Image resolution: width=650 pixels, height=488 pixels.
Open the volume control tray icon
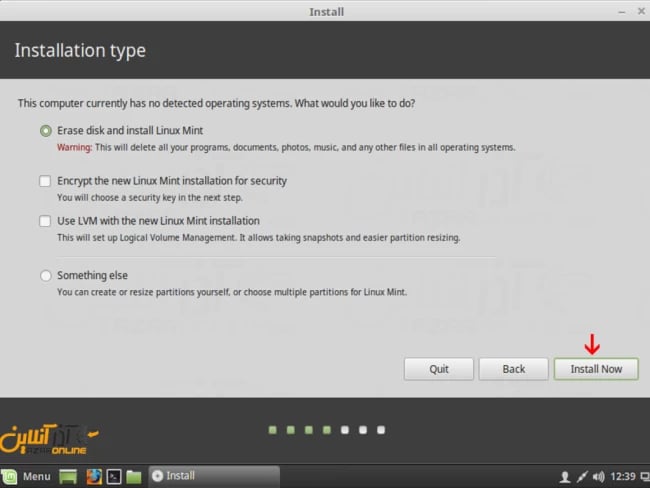click(x=598, y=477)
